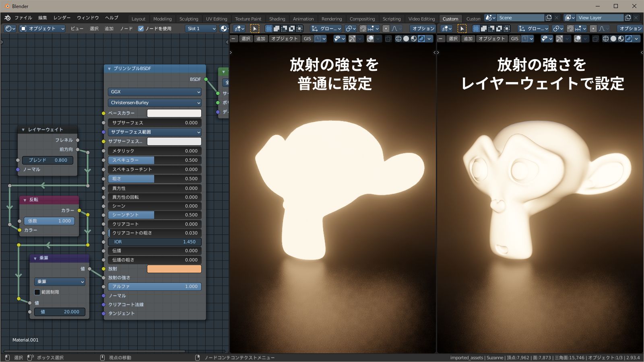Select wireframe shading in left viewport

point(398,39)
